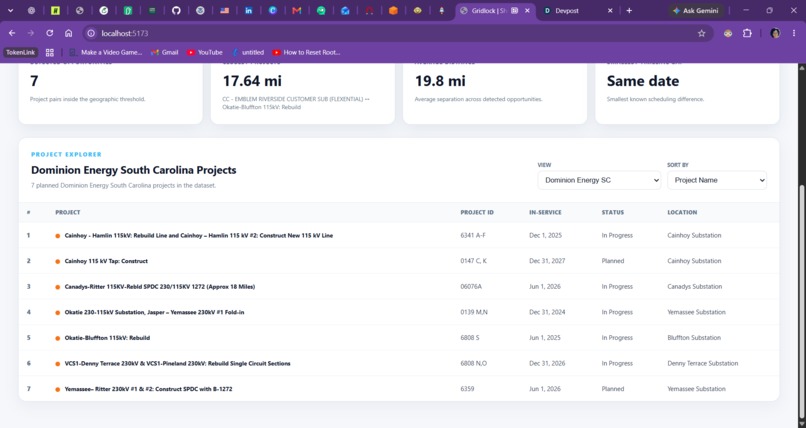
Task: Go forward in browser history
Action: point(31,33)
